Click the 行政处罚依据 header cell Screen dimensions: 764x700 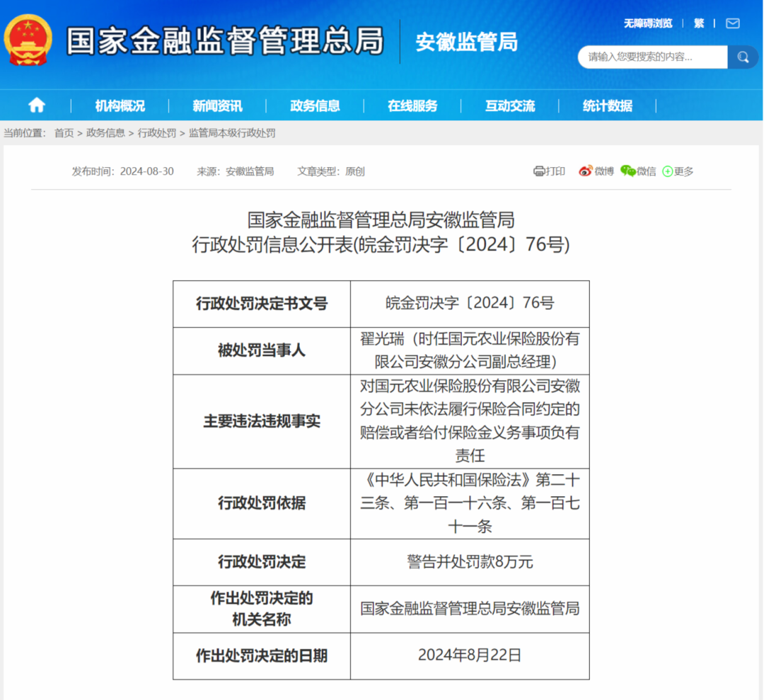click(262, 503)
